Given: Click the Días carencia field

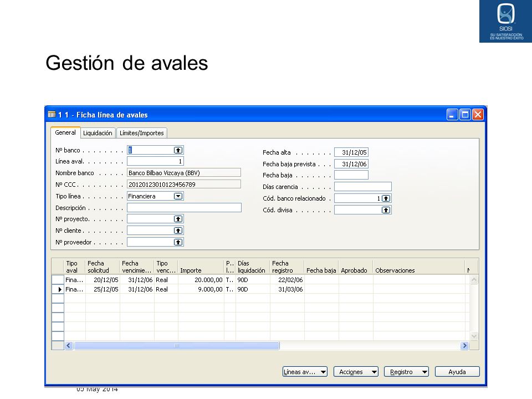Looking at the screenshot, I should coord(362,187).
